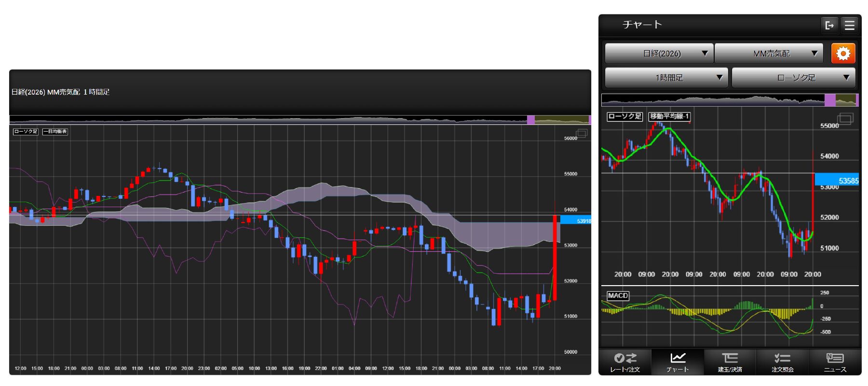Open the 1時間足 timeframe dropdown
The width and height of the screenshot is (868, 386).
(666, 77)
